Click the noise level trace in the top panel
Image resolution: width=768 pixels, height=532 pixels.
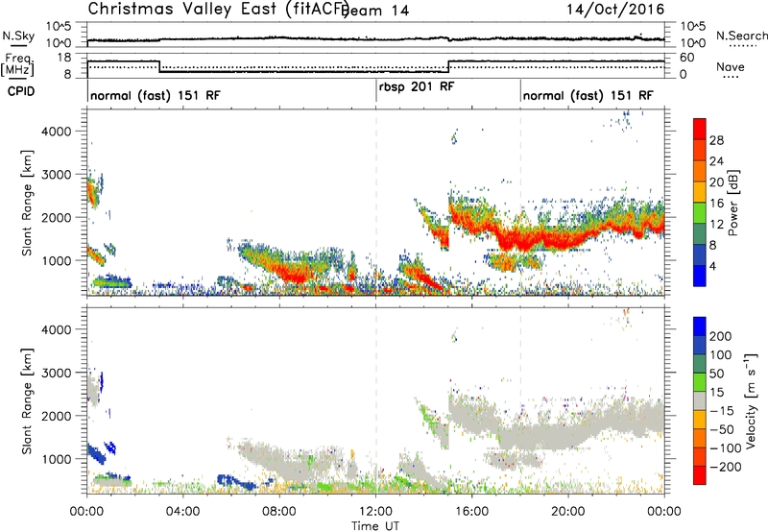(375, 38)
